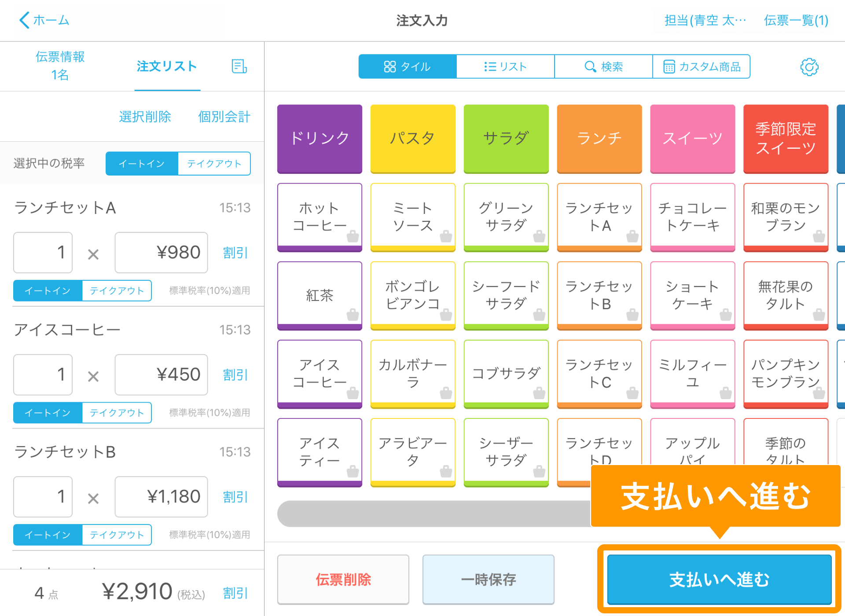Image resolution: width=845 pixels, height=616 pixels.
Task: Add グリーンサラダ to the order
Action: [x=506, y=217]
